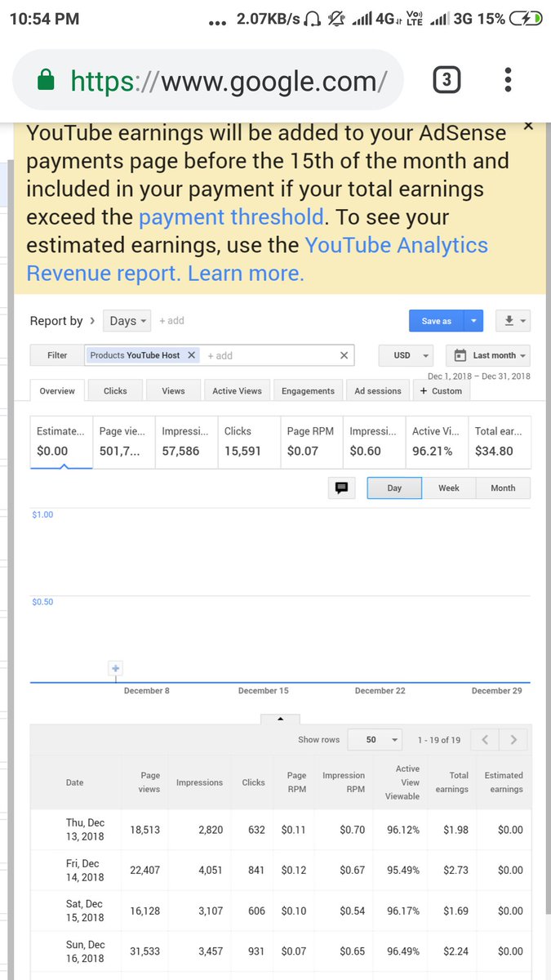
Task: Switch to the Active Views tab
Action: (237, 391)
